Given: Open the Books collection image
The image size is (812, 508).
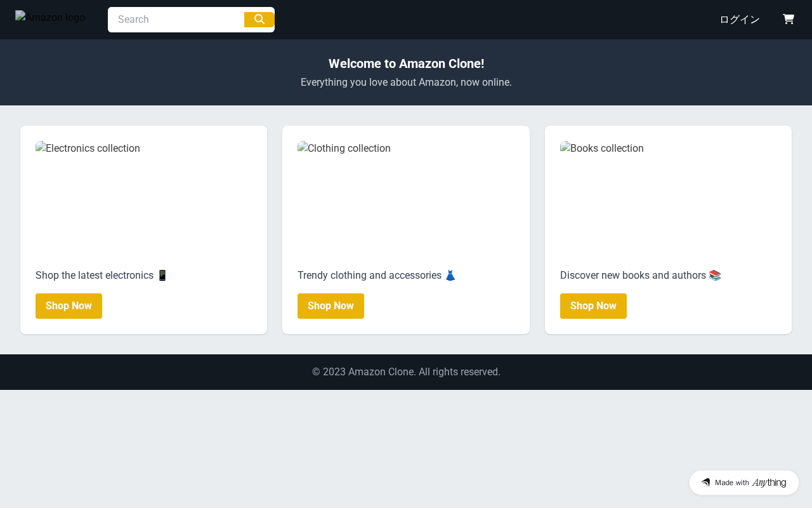Looking at the screenshot, I should click(668, 200).
